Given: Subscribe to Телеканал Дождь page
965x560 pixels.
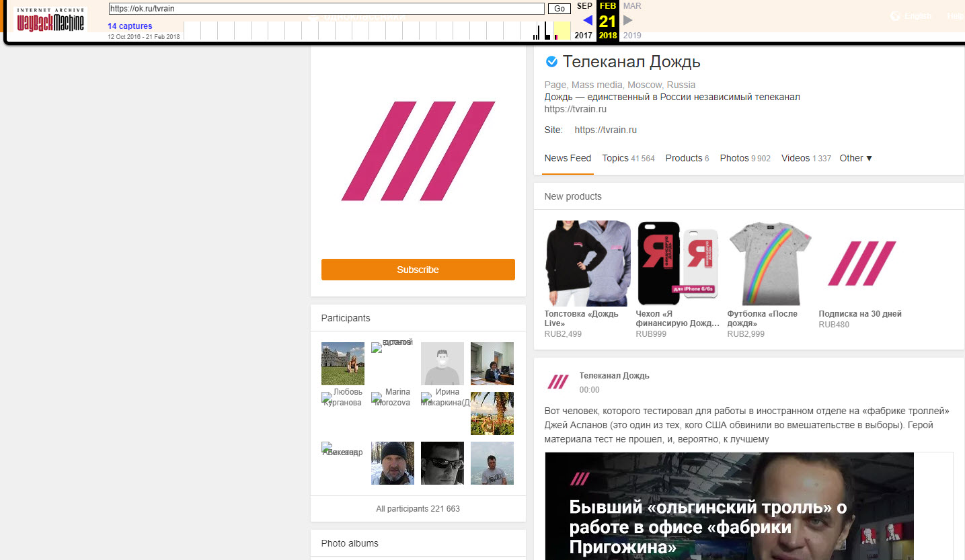Looking at the screenshot, I should tap(418, 270).
